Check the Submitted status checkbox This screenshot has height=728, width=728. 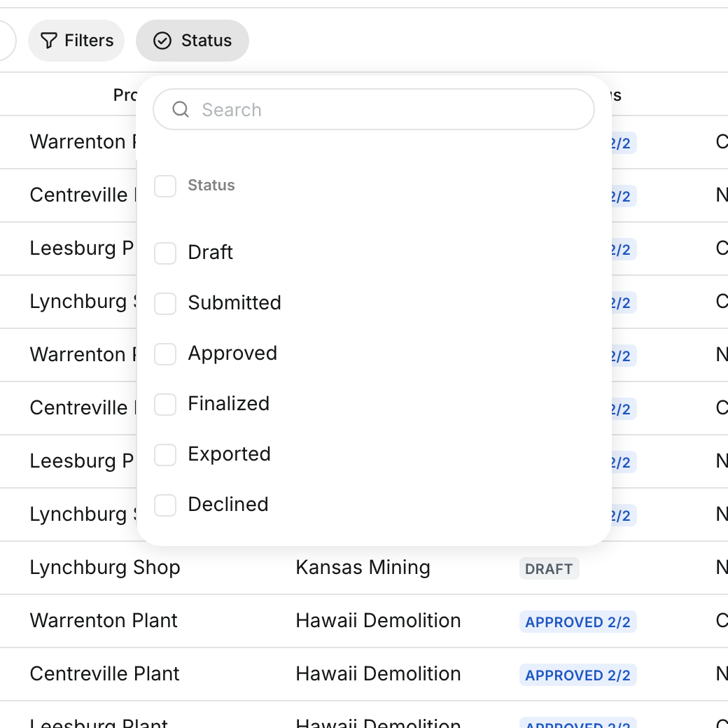click(x=165, y=304)
